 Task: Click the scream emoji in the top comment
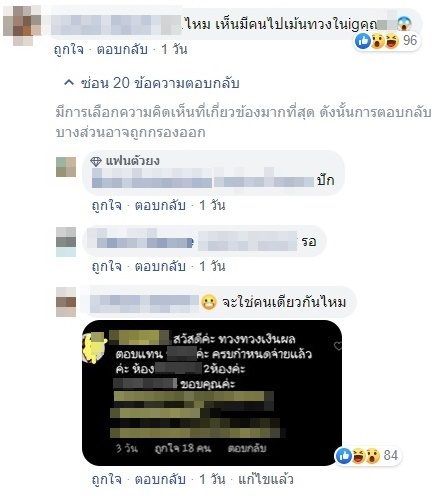pos(404,24)
